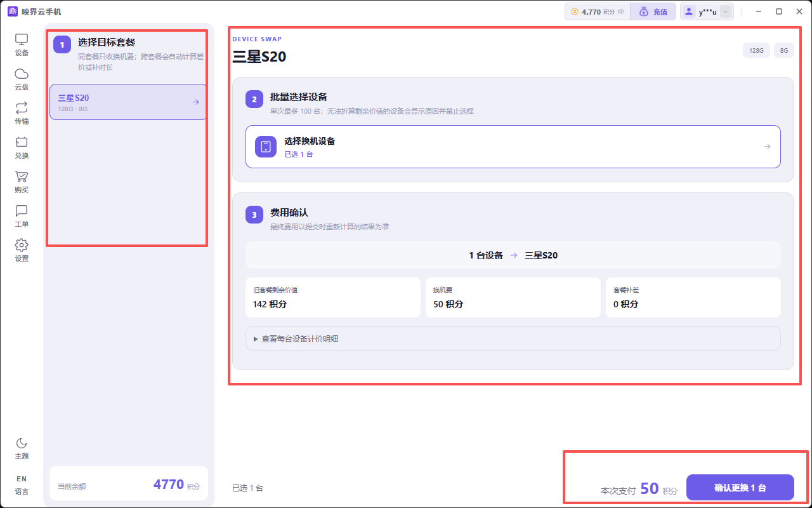Viewport: 812px width, 508px height.
Task: Click the 批量选择设备 step title
Action: click(299, 97)
